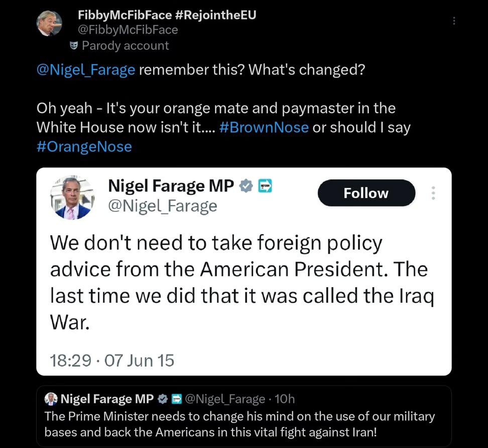Click the verified badge beside the large Nigel Farage MP name
Image resolution: width=488 pixels, height=448 pixels.
point(246,186)
